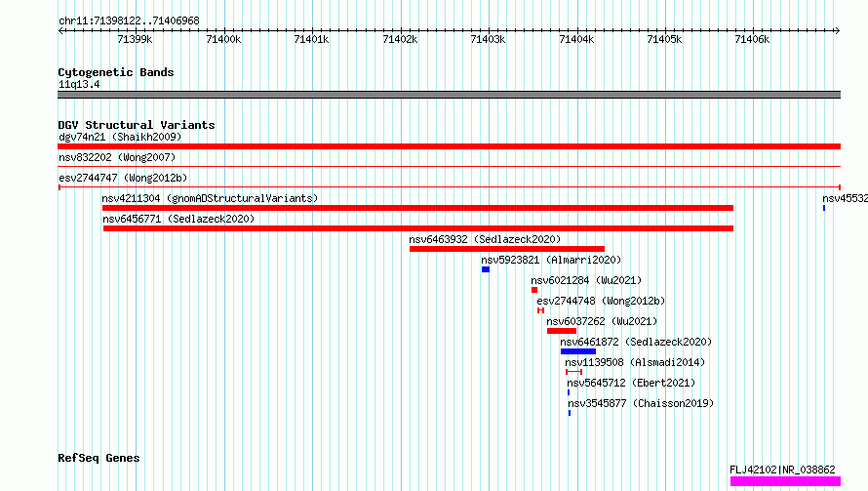The height and width of the screenshot is (491, 868).
Task: Select the nsv6456771 (Sedlazeck2020) red bar
Action: [418, 228]
